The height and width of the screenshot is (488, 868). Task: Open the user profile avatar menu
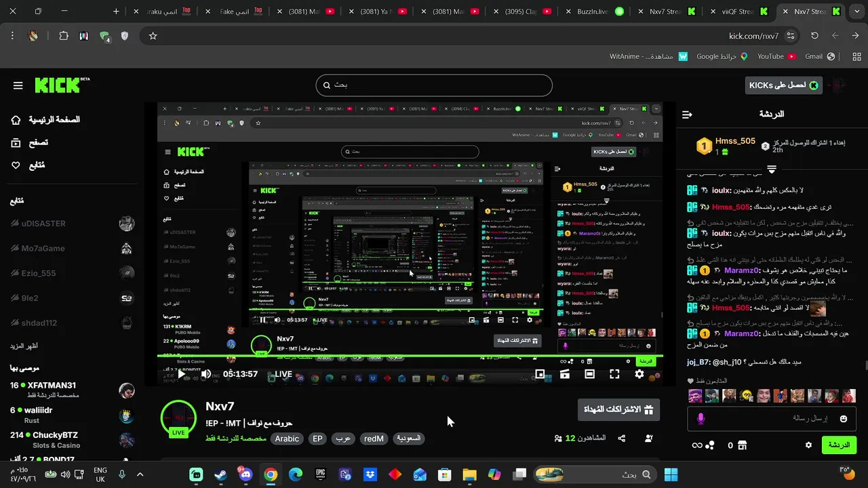839,85
